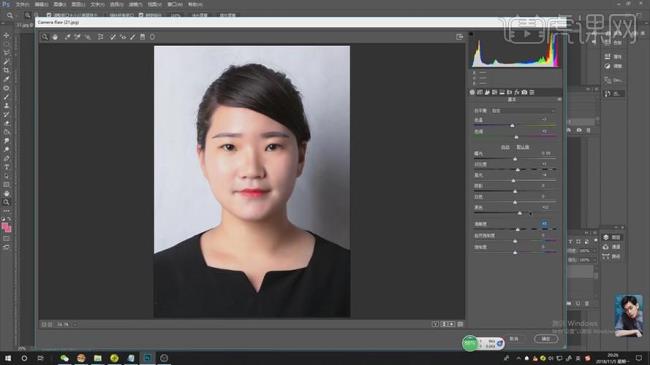The width and height of the screenshot is (650, 365).
Task: Select the Graduated Filter tool
Action: pos(143,37)
